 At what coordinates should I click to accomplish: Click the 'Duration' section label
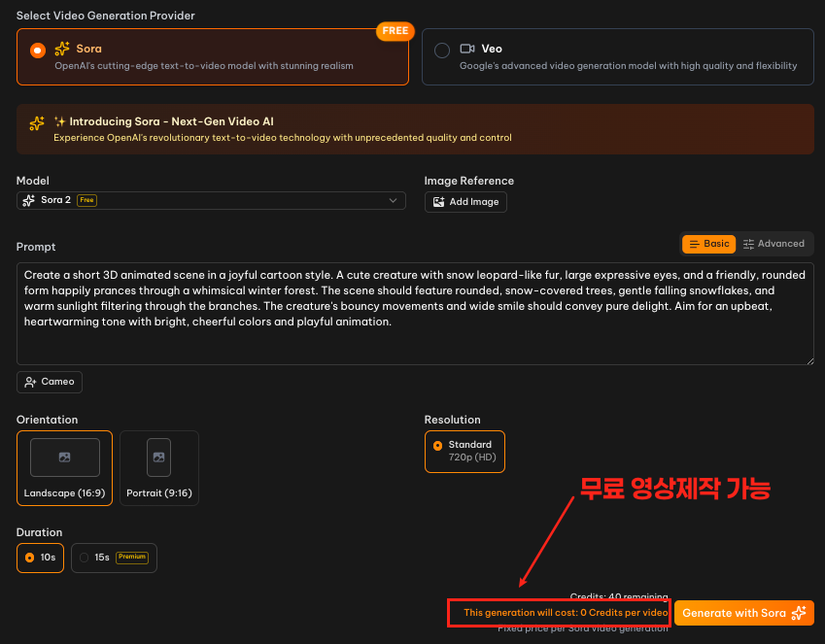[40, 532]
